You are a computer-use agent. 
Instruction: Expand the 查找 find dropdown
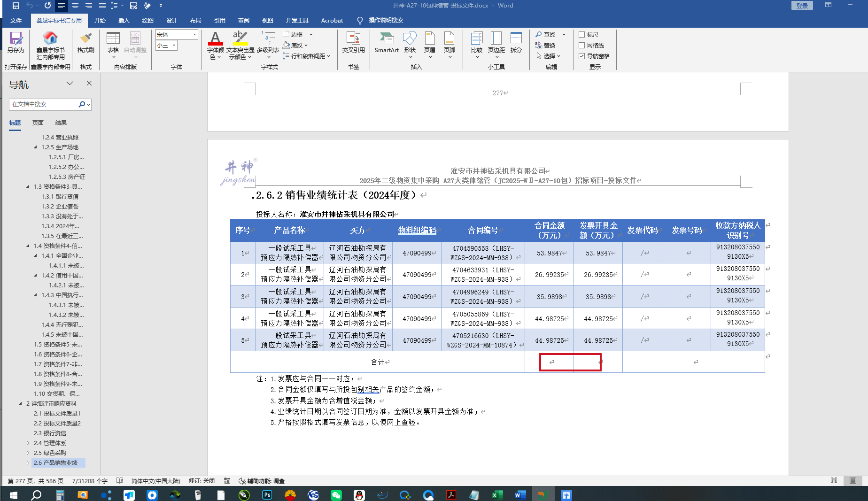pyautogui.click(x=564, y=35)
